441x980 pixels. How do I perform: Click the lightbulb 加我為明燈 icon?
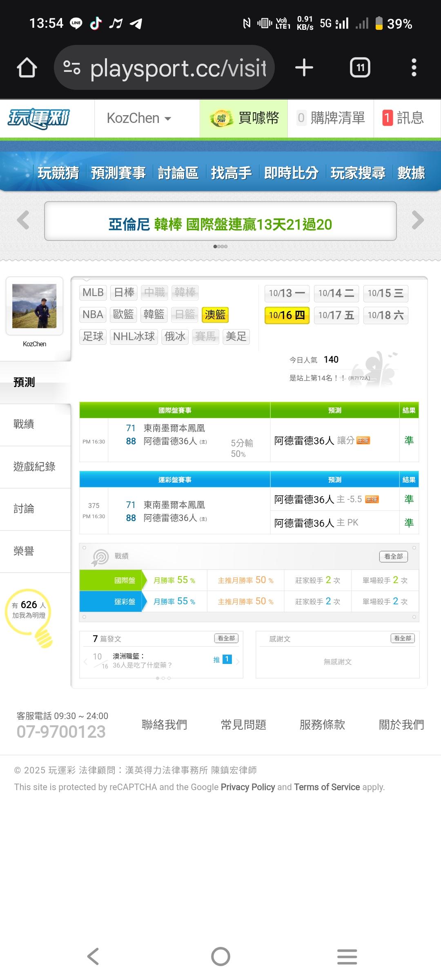point(29,617)
